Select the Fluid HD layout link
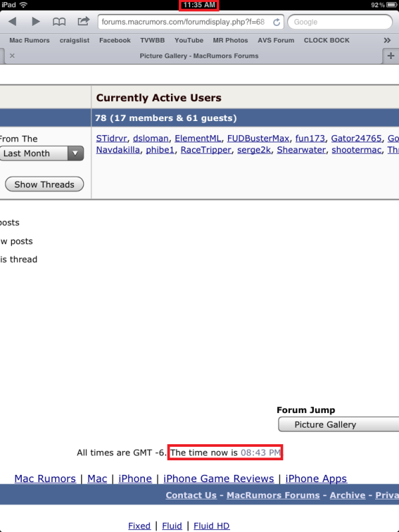This screenshot has height=532, width=399. tap(211, 526)
